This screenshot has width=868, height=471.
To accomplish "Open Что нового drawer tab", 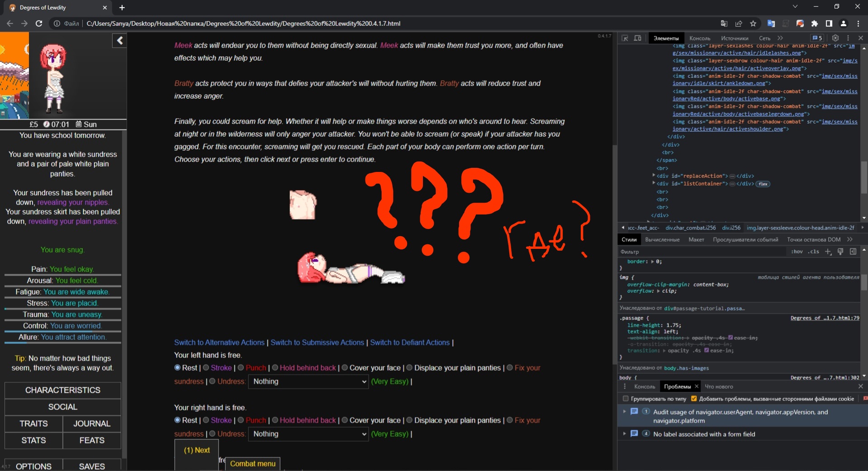I will 719,386.
